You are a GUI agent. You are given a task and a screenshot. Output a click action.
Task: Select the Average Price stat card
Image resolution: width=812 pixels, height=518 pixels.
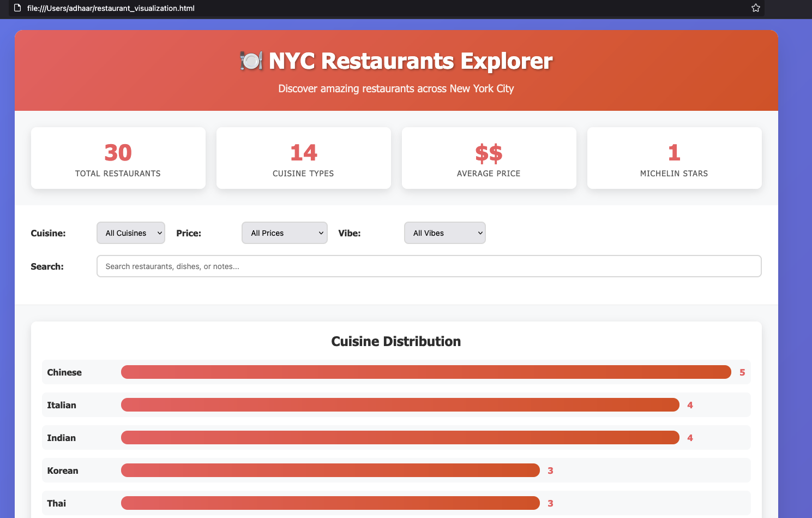coord(489,158)
